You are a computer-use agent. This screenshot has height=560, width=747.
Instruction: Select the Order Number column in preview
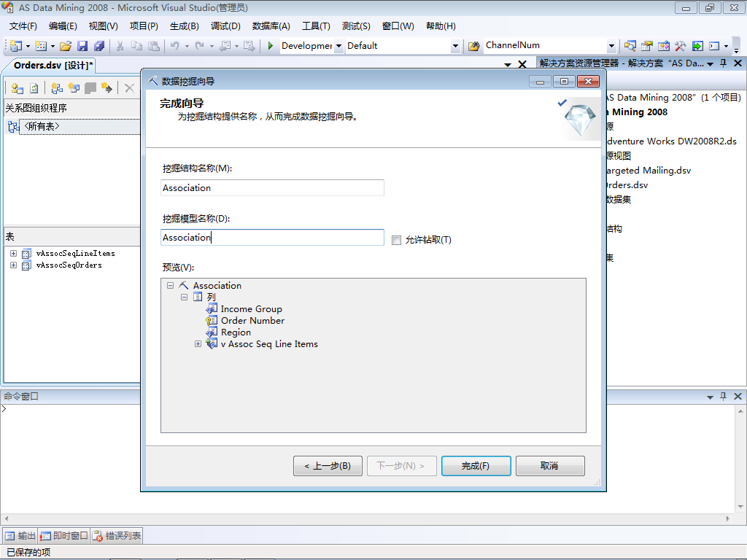click(x=252, y=321)
